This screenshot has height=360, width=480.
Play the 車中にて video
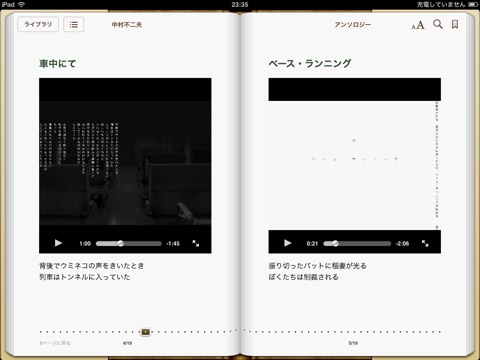[x=58, y=243]
